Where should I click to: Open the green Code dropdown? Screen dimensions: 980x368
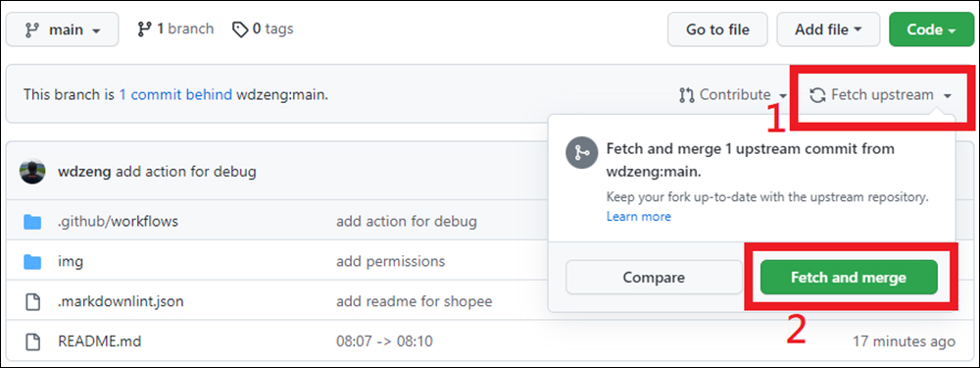pyautogui.click(x=931, y=29)
